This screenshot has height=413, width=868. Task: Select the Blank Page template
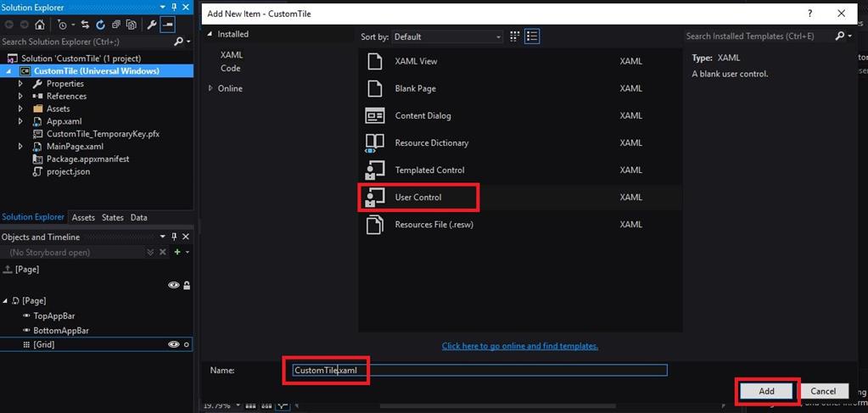point(520,88)
